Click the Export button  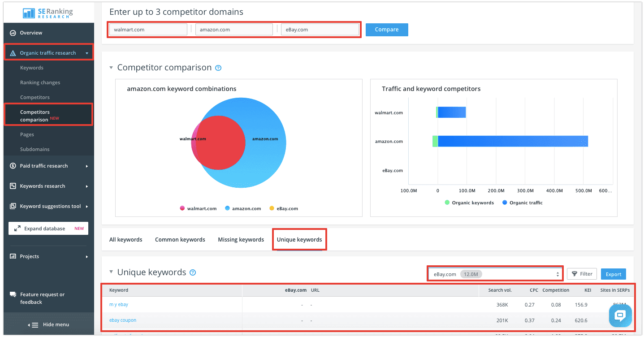614,274
